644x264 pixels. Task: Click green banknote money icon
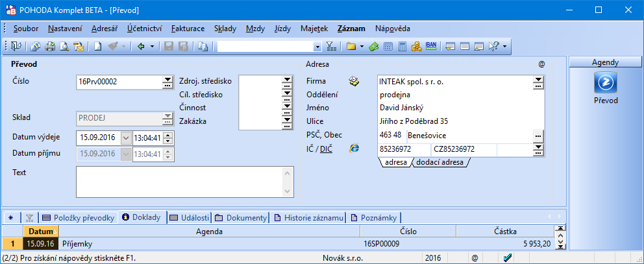click(x=373, y=47)
